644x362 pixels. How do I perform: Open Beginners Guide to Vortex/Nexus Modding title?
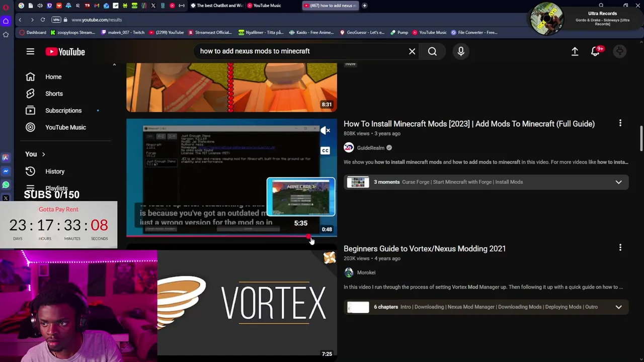pyautogui.click(x=425, y=248)
